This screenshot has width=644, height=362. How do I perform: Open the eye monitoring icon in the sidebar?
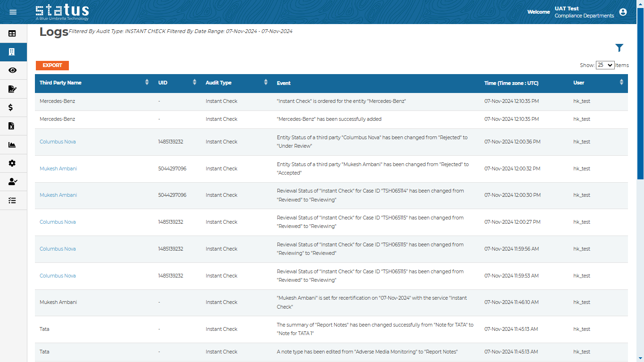coord(12,70)
